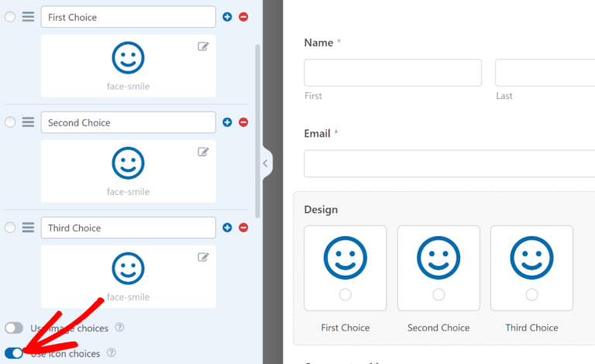Click the help icon next to image choices

tap(119, 328)
